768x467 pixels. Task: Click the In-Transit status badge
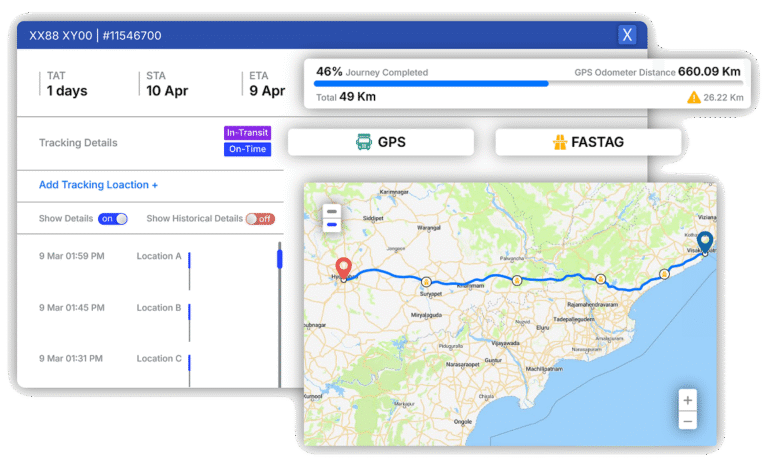247,133
